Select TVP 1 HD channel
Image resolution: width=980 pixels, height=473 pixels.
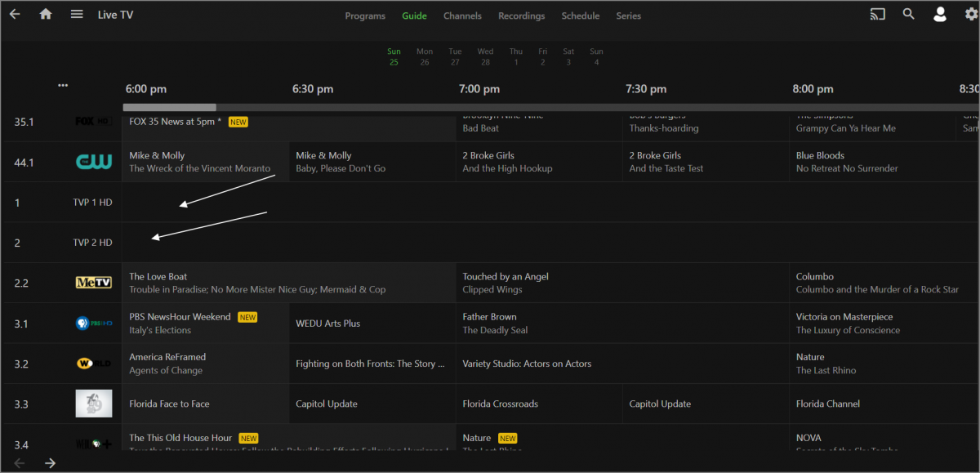92,203
